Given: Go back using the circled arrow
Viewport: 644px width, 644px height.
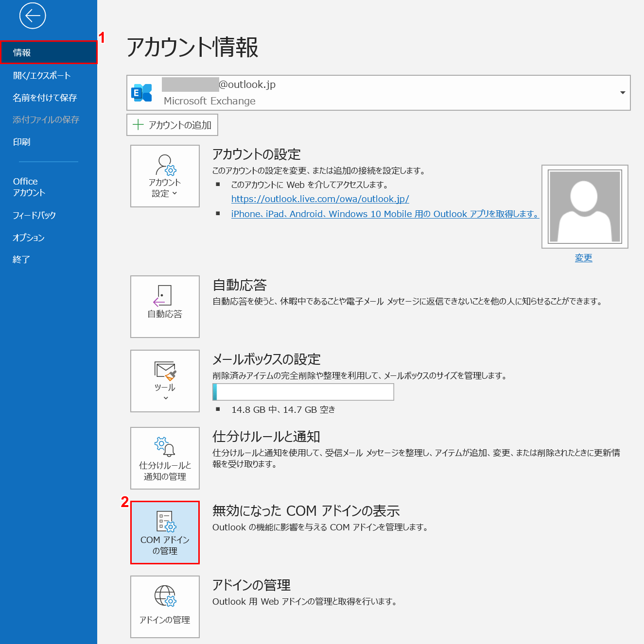Looking at the screenshot, I should (x=33, y=16).
